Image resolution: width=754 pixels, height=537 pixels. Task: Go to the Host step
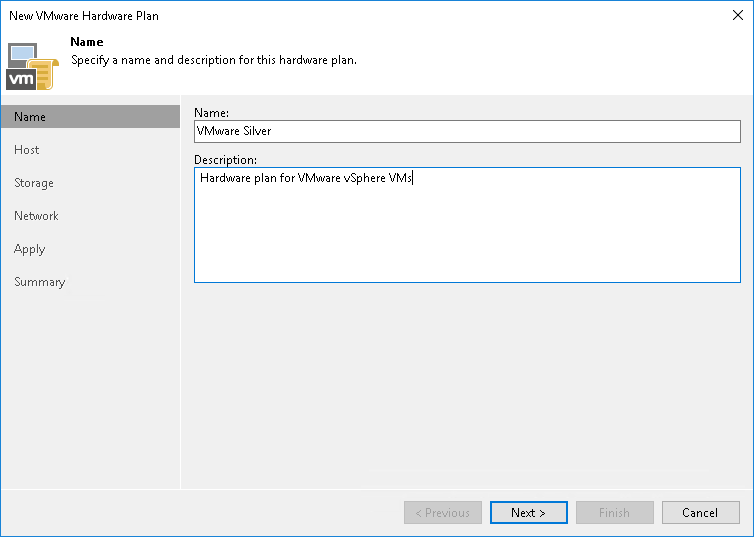[27, 150]
